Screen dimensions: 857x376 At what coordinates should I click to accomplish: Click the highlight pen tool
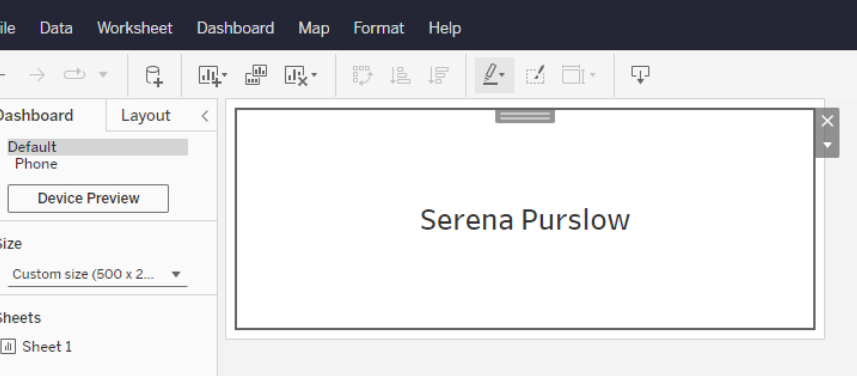(490, 75)
